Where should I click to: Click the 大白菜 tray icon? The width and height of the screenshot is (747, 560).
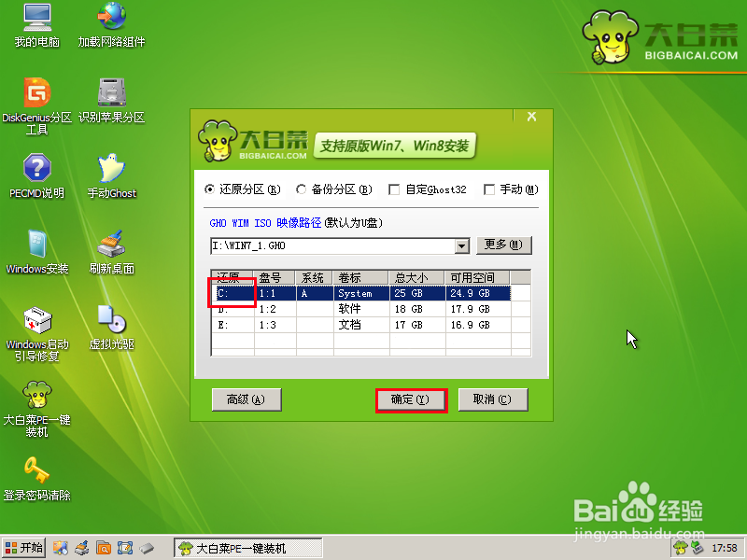click(681, 548)
